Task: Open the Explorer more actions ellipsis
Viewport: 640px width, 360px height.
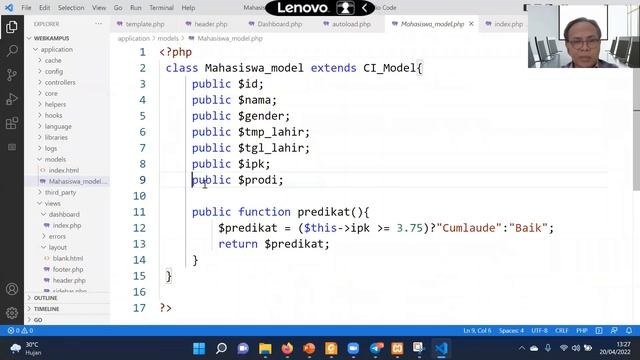Action: [x=98, y=24]
